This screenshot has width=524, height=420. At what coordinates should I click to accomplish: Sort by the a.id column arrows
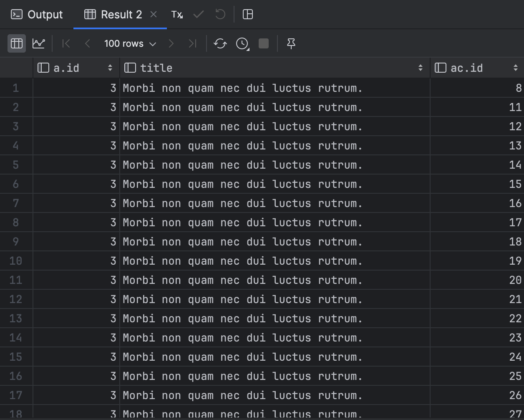coord(110,68)
